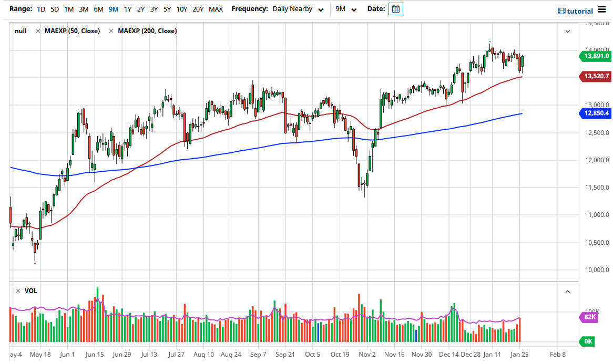The image size is (613, 364).
Task: Remove the VOL study from the chart
Action: pyautogui.click(x=18, y=290)
